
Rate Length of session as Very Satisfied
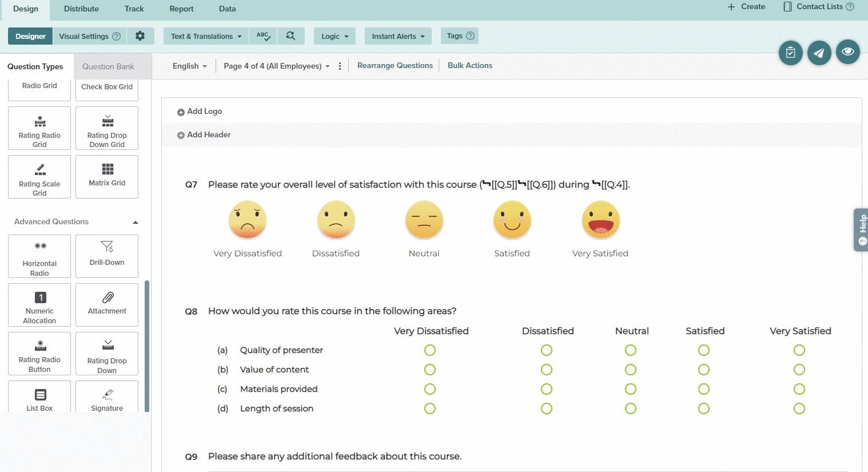(x=799, y=408)
